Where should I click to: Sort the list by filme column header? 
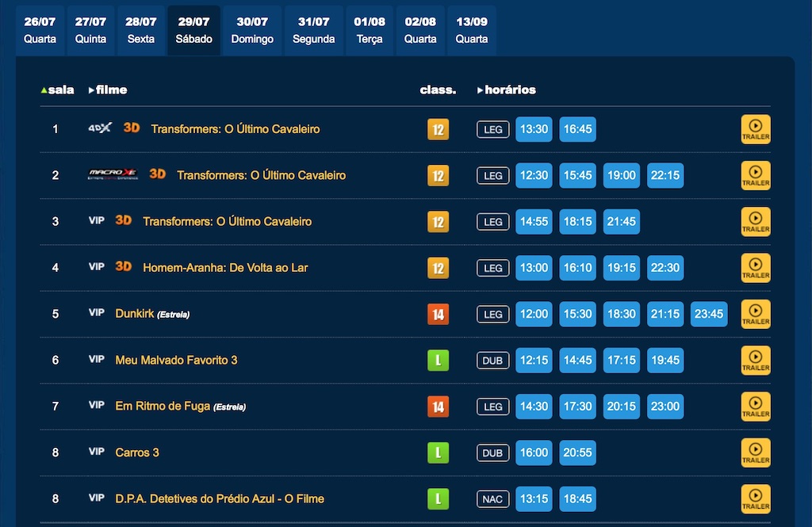point(109,90)
